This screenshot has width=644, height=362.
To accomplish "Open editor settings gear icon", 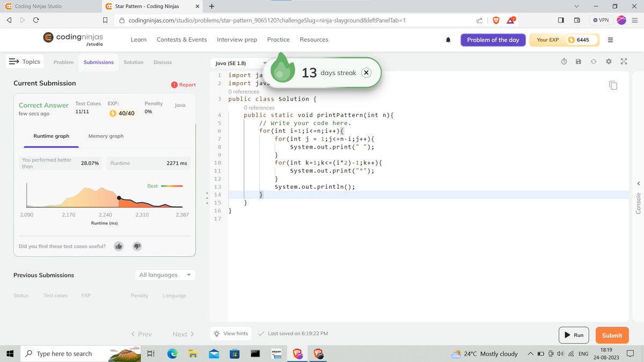I will (x=609, y=62).
